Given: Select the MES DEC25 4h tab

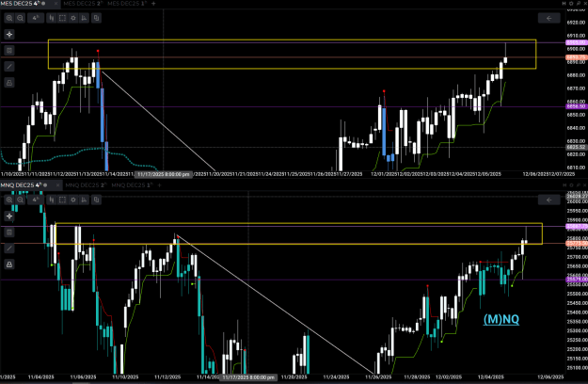Looking at the screenshot, I should 24,4.
